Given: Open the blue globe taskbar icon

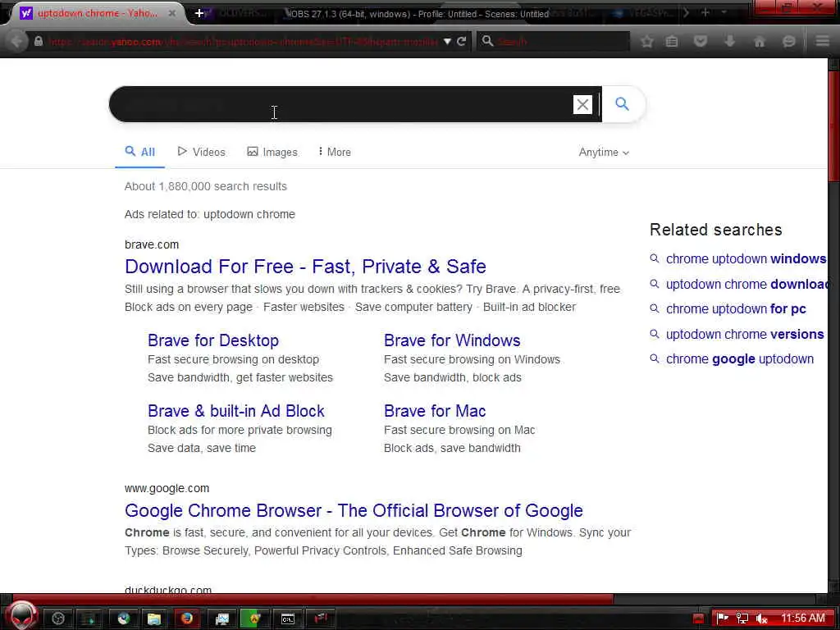Looking at the screenshot, I should tap(123, 619).
